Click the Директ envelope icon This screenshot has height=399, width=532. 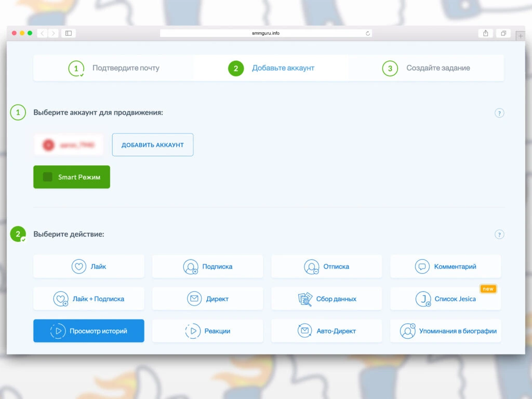pos(194,299)
